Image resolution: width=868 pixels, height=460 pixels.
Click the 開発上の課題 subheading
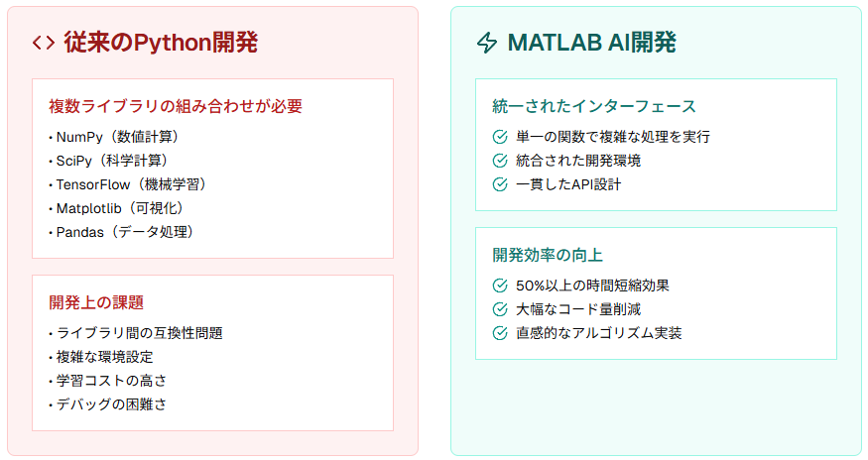[x=96, y=302]
